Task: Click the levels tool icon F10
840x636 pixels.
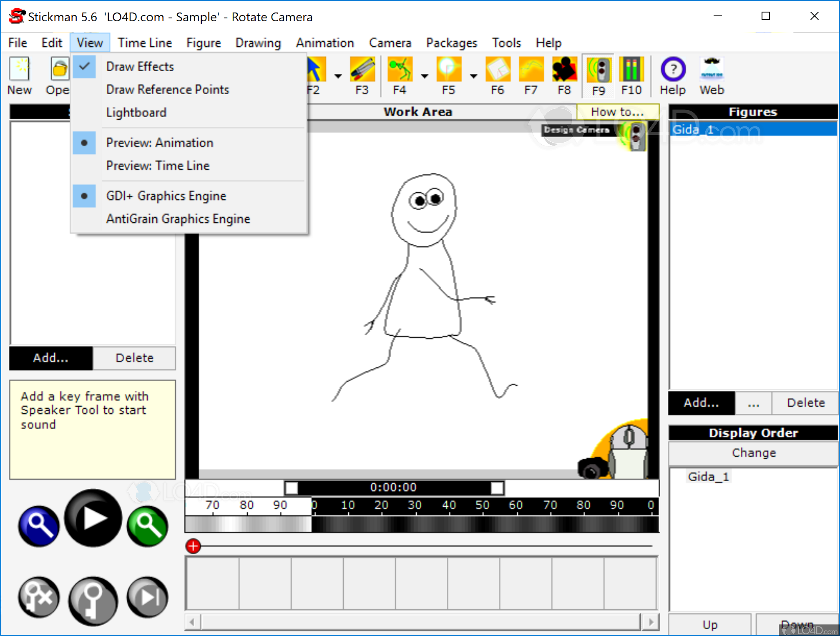Action: tap(631, 70)
